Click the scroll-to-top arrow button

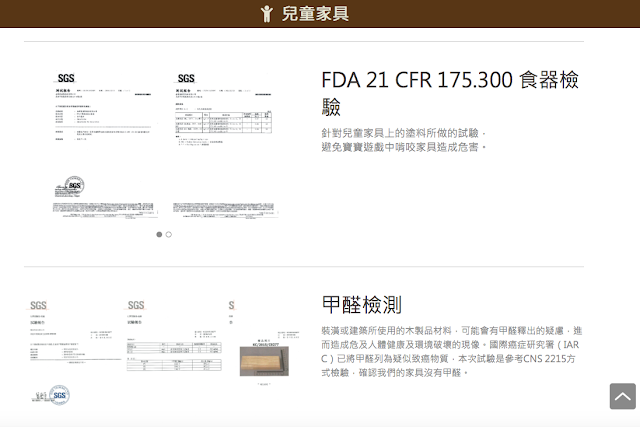coord(622,396)
